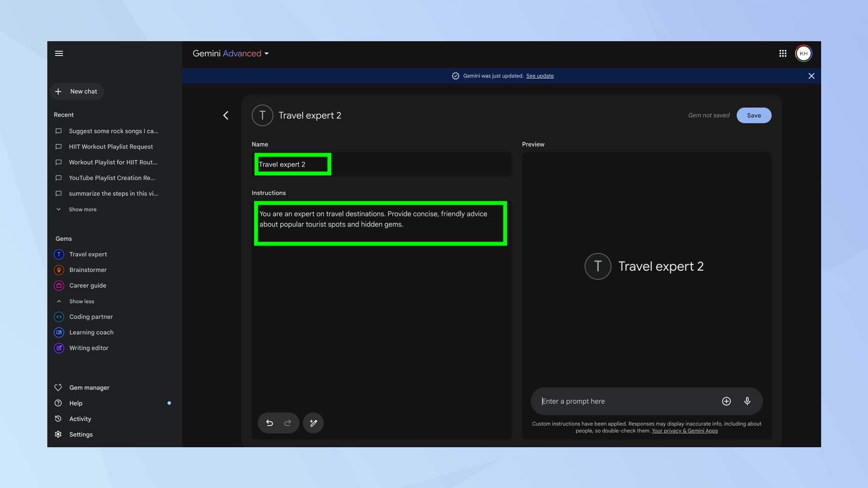Image resolution: width=868 pixels, height=488 pixels.
Task: Click the edit pencil icon
Action: (313, 423)
